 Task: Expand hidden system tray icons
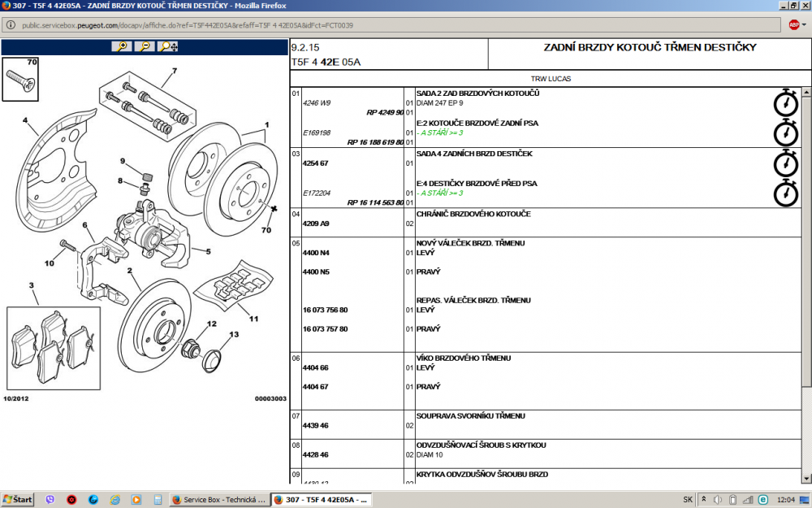tap(704, 500)
